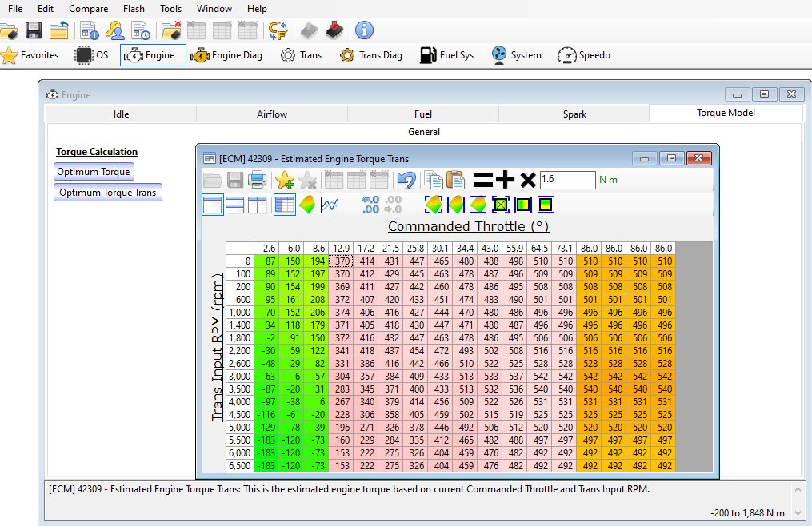Open the OS section
Viewport: 812px width, 526px height.
(92, 55)
